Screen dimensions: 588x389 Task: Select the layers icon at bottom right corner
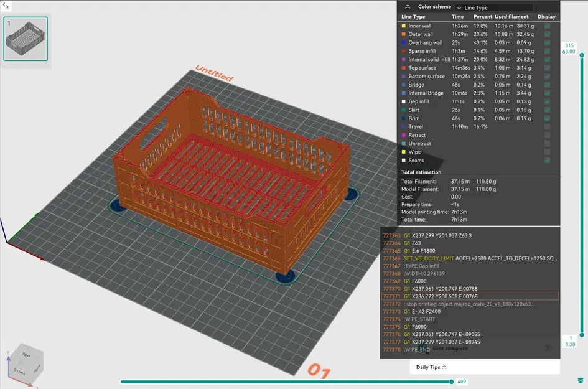pyautogui.click(x=580, y=380)
